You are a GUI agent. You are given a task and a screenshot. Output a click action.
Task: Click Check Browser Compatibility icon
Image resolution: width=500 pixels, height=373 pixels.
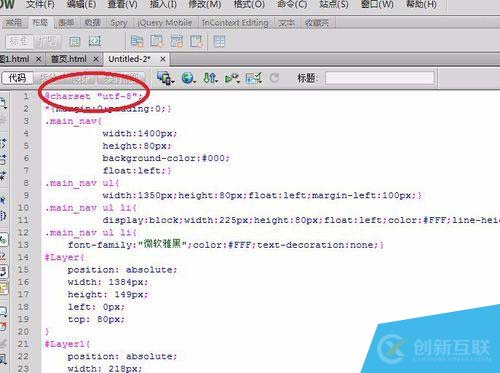(x=253, y=78)
